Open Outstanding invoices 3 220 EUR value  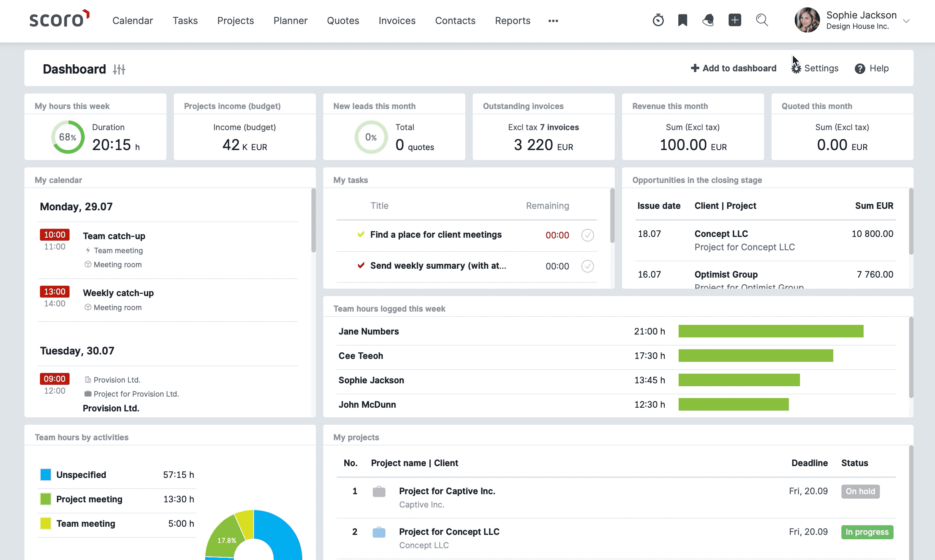543,145
